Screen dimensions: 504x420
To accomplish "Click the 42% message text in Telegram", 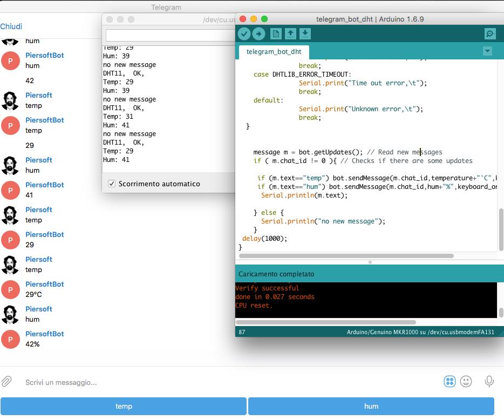I will (x=32, y=344).
